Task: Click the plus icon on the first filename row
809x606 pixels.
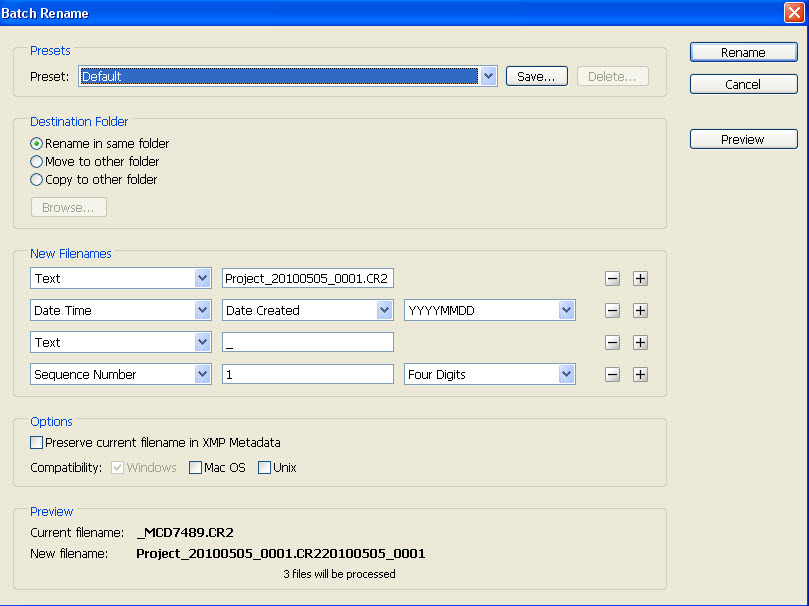Action: click(x=640, y=278)
